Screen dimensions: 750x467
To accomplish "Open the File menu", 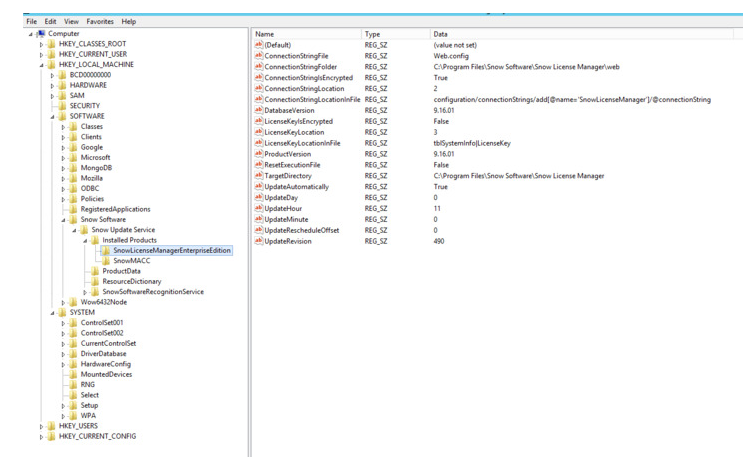I will pyautogui.click(x=32, y=22).
